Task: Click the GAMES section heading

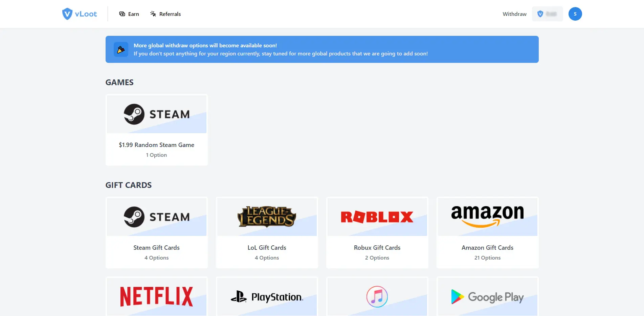Action: tap(119, 82)
